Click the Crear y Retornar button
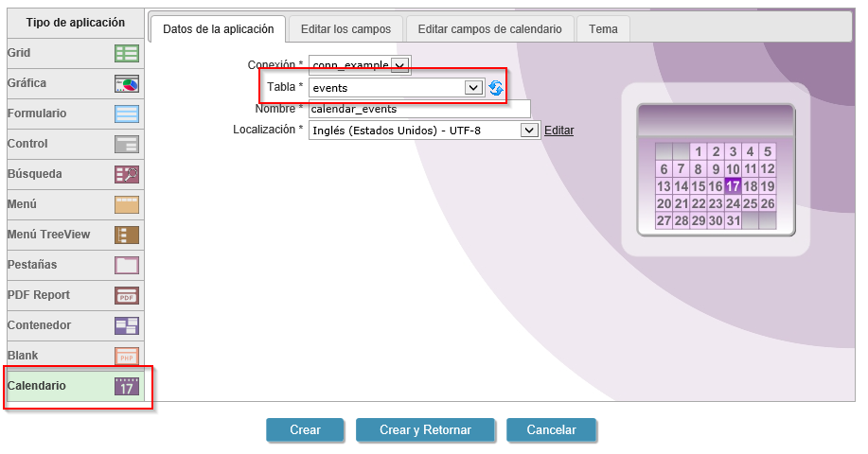 pos(425,429)
